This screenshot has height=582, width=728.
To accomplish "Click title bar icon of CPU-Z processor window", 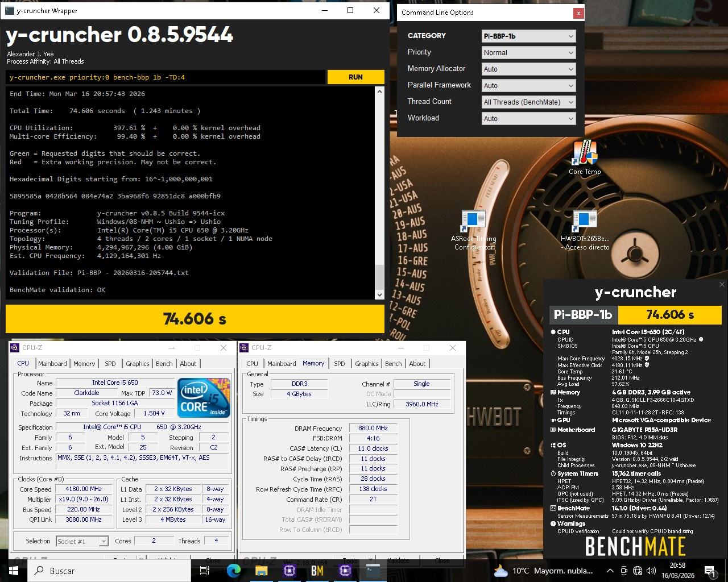I will pyautogui.click(x=16, y=348).
